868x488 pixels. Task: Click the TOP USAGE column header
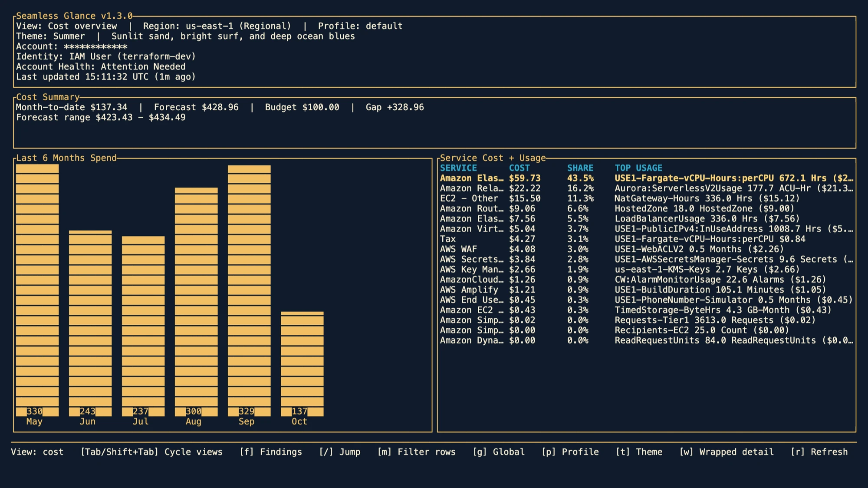[638, 168]
